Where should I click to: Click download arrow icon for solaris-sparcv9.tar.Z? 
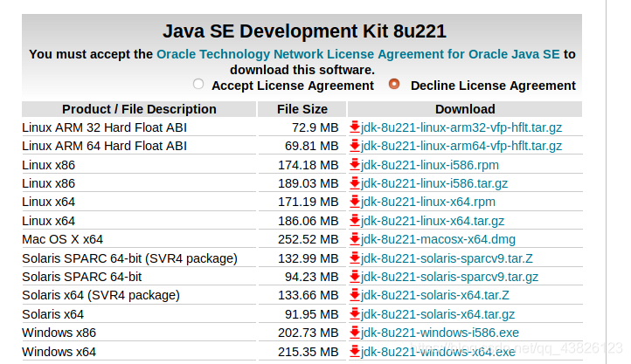(355, 258)
